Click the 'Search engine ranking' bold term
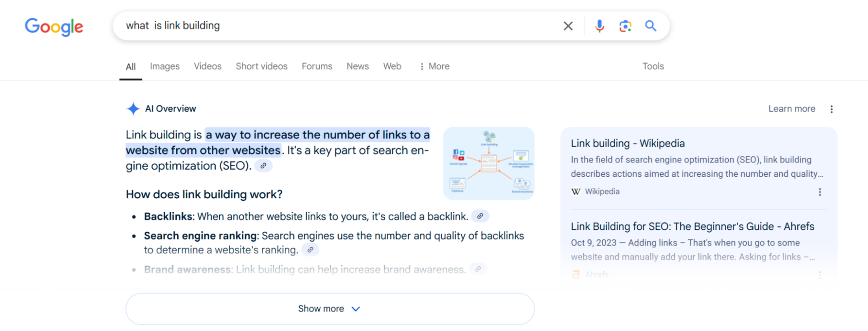The image size is (868, 331). [x=200, y=236]
